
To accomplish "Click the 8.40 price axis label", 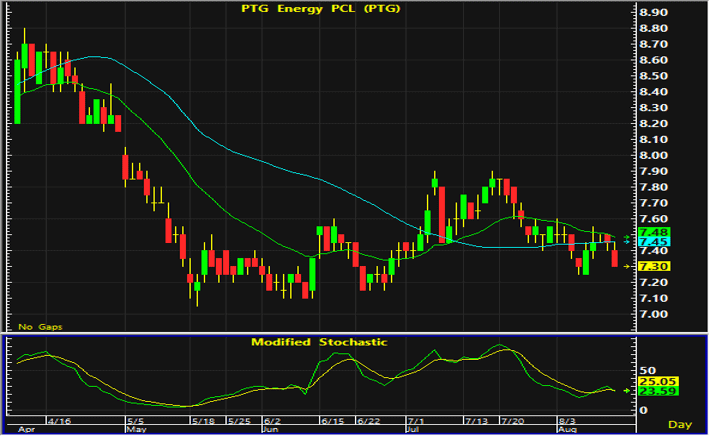I will click(653, 92).
